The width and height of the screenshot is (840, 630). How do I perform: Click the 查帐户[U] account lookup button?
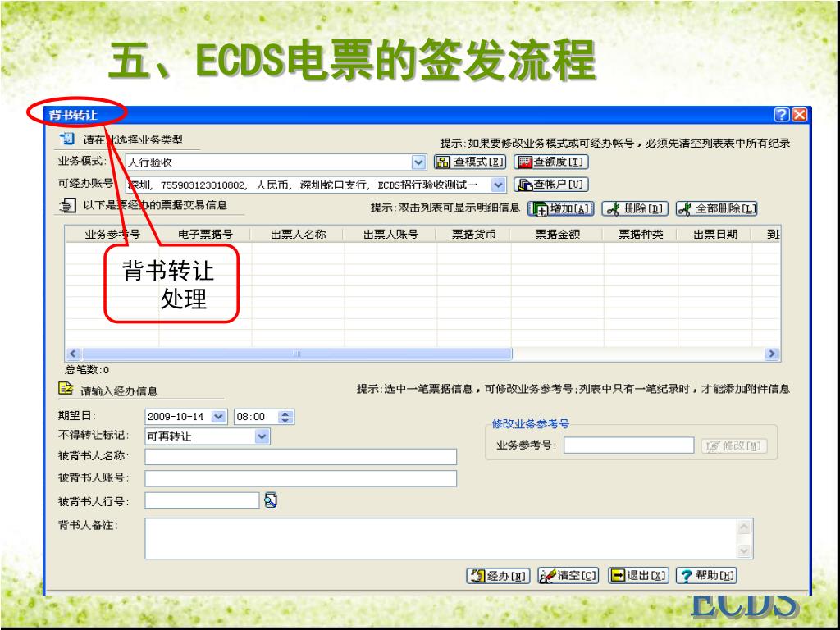pos(551,185)
